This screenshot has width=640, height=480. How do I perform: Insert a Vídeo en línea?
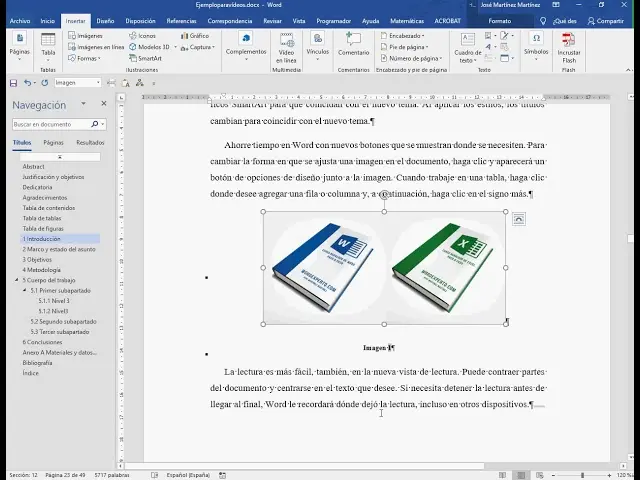click(286, 48)
